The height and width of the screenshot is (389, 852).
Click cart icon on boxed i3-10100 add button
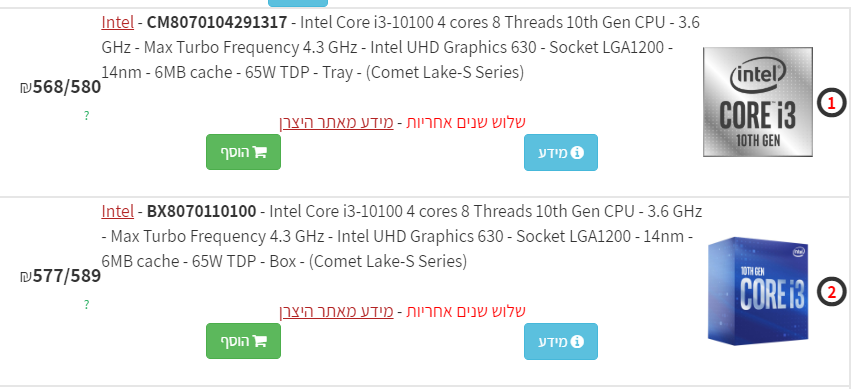click(x=260, y=341)
